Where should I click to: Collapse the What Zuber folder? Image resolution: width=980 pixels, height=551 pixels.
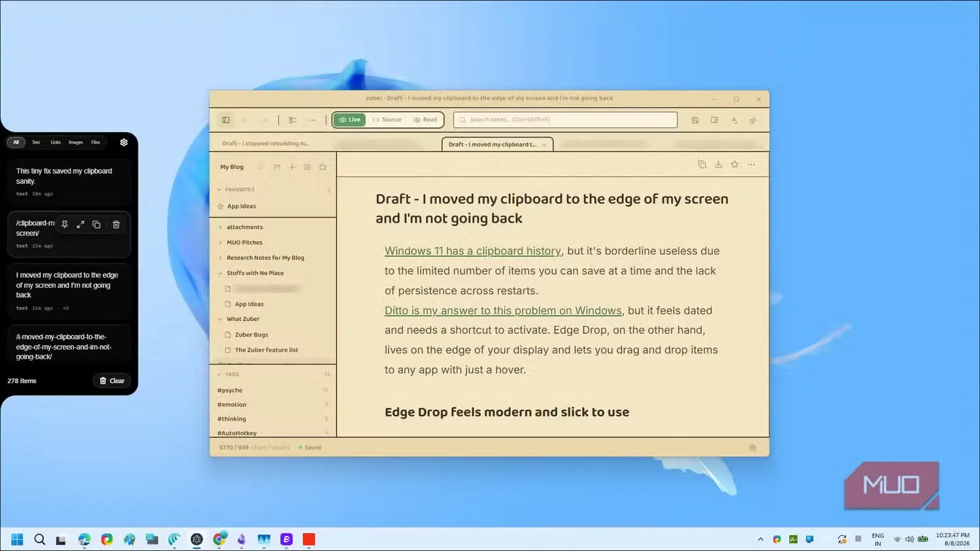click(220, 319)
